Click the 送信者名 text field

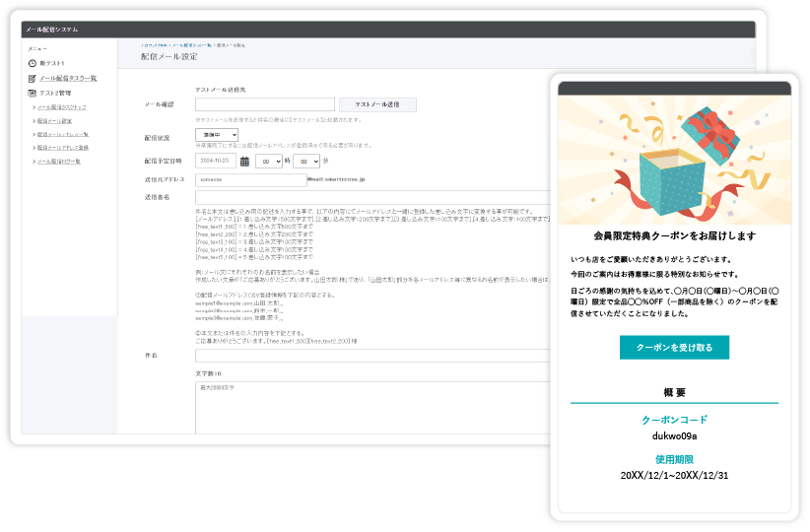[374, 197]
